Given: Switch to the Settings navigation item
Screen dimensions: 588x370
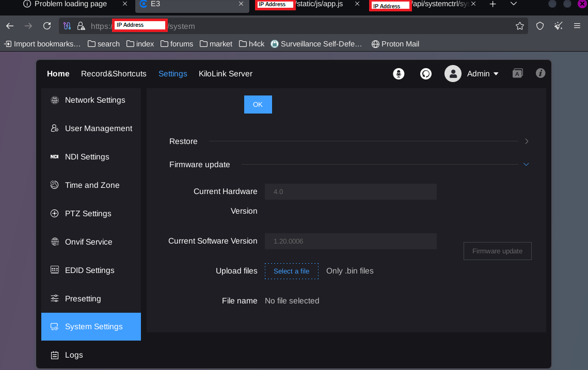Looking at the screenshot, I should coord(172,74).
